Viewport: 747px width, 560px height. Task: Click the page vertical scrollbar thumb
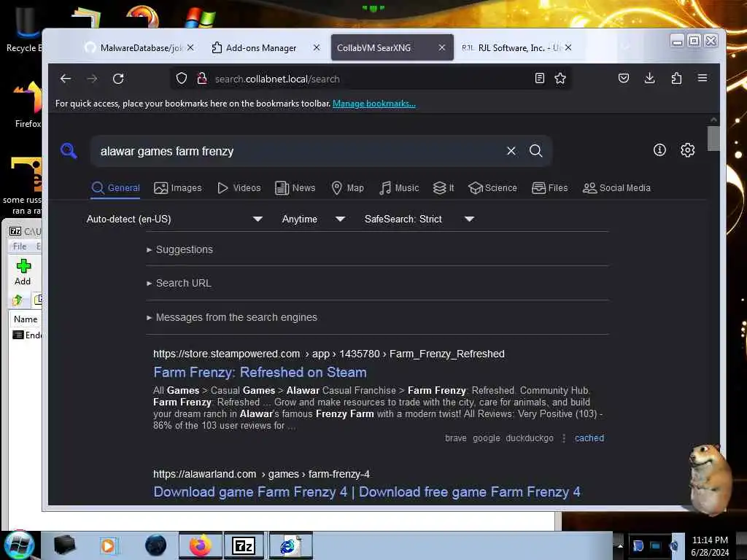713,138
